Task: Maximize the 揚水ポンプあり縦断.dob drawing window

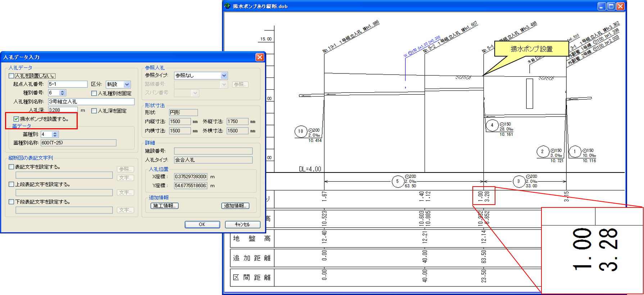Action: [x=611, y=6]
